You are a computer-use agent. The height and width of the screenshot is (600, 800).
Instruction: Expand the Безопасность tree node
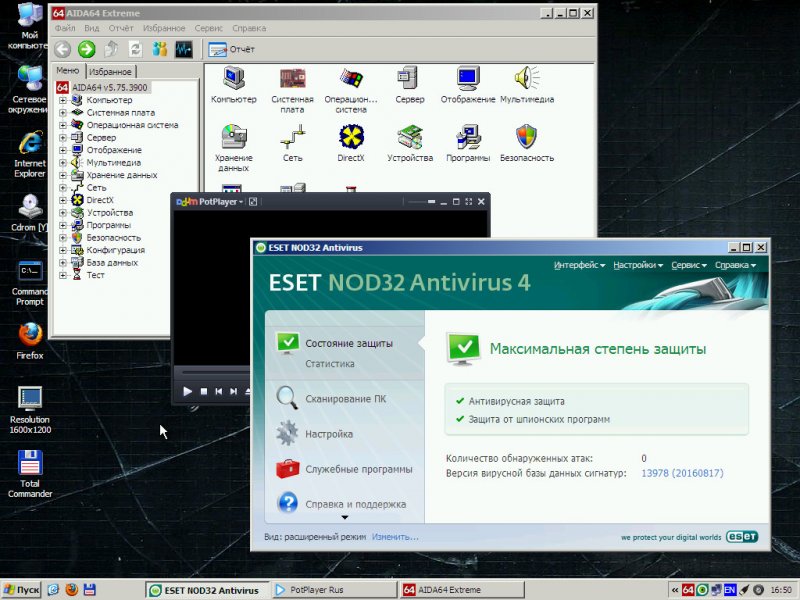[x=63, y=238]
